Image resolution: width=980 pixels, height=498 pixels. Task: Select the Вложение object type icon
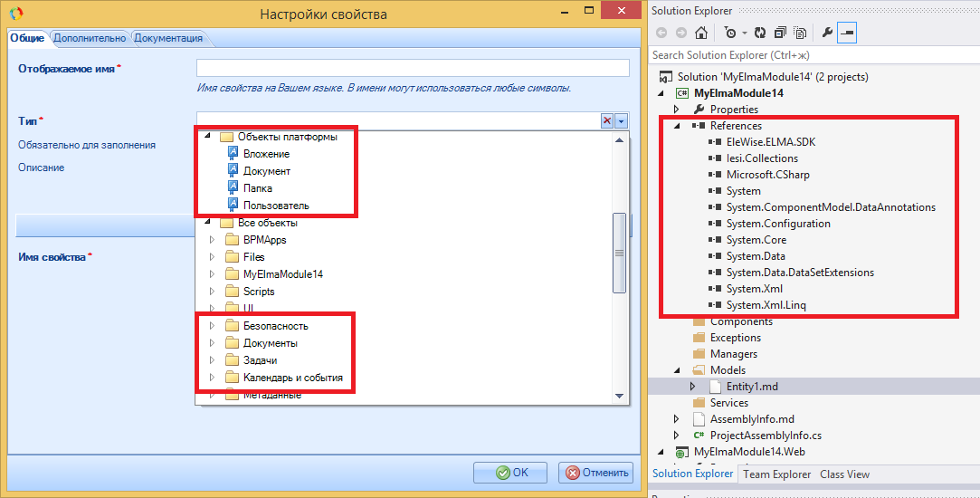(x=233, y=154)
